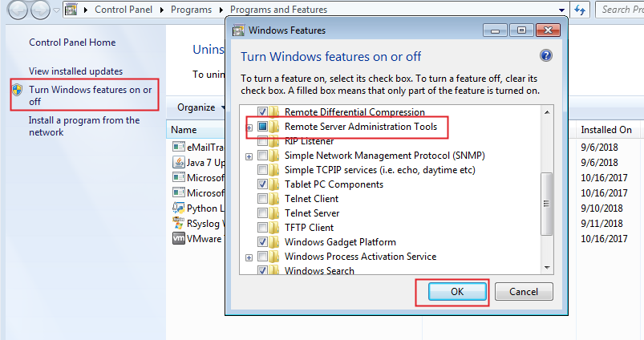Click Programs and Features in breadcrumb
This screenshot has width=644, height=340.
click(x=278, y=10)
